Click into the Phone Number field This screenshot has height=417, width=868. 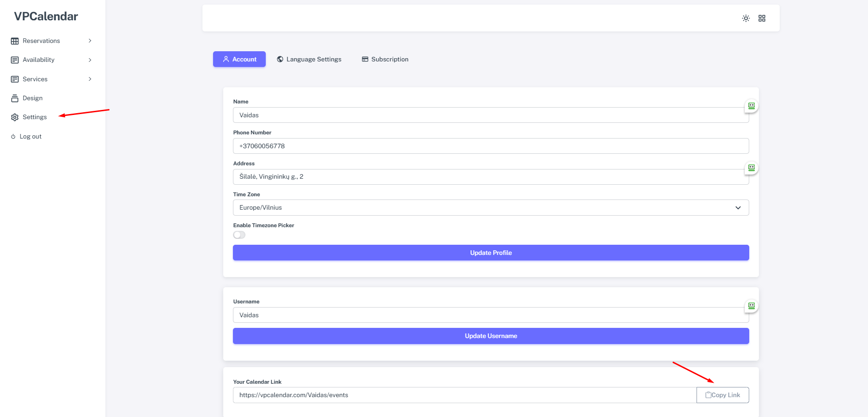[x=490, y=146]
